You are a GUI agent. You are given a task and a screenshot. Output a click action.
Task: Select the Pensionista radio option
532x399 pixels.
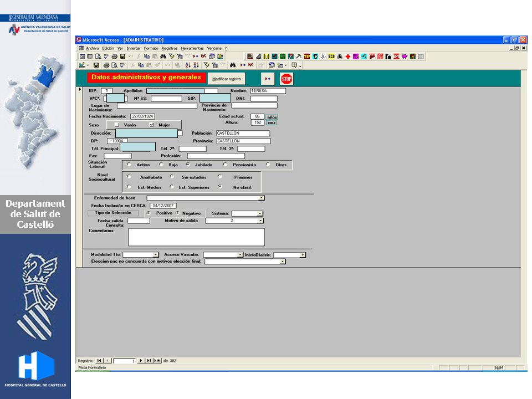click(x=226, y=164)
